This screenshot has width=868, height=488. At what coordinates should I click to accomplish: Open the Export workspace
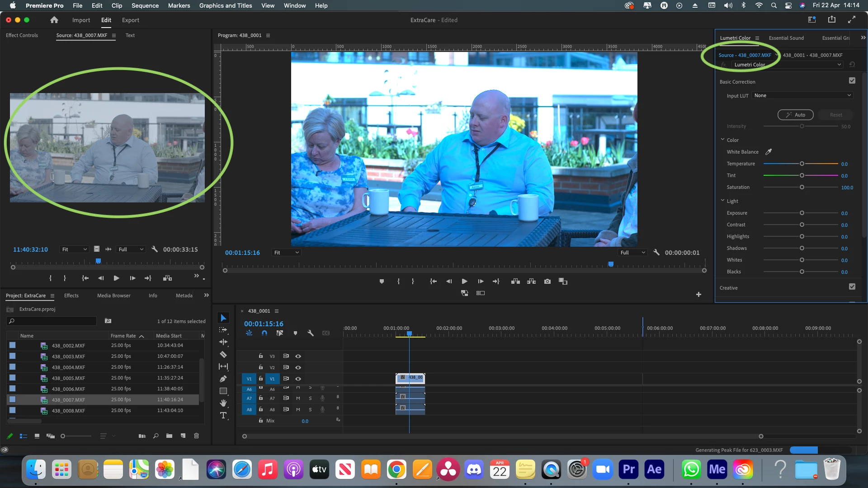coord(130,20)
